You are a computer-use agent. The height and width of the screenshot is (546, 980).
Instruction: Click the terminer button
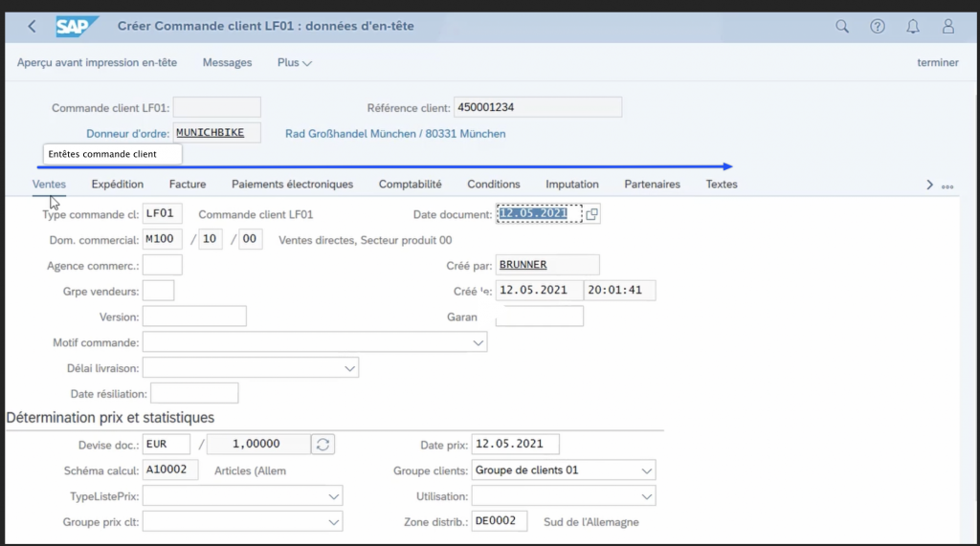tap(937, 63)
